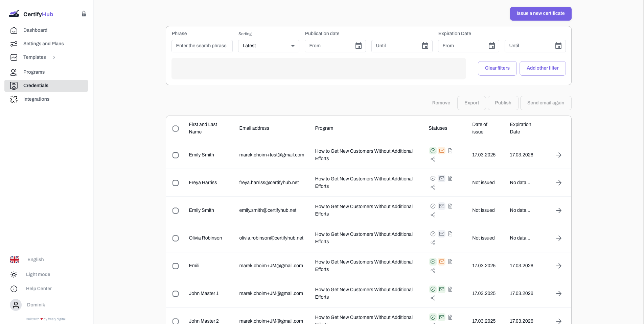Click the Dominik user avatar icon
Viewport: 644px width, 324px height.
coord(16,305)
